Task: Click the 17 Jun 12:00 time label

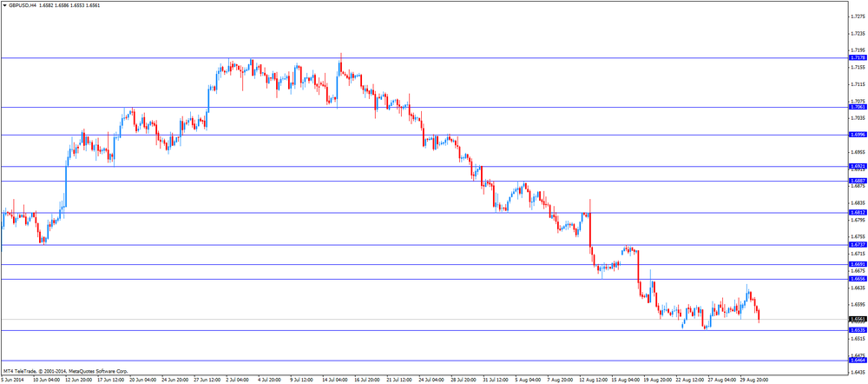Action: tap(110, 381)
